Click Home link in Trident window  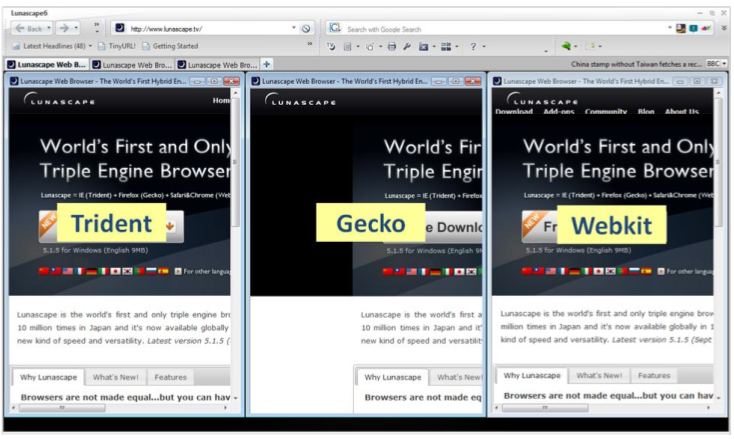click(221, 100)
